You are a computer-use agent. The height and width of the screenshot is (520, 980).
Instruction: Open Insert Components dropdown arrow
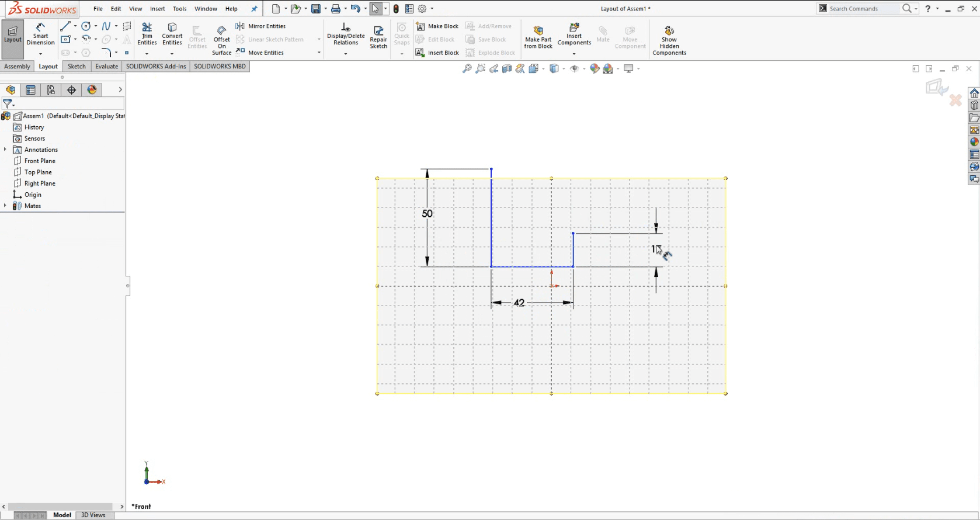tap(574, 54)
